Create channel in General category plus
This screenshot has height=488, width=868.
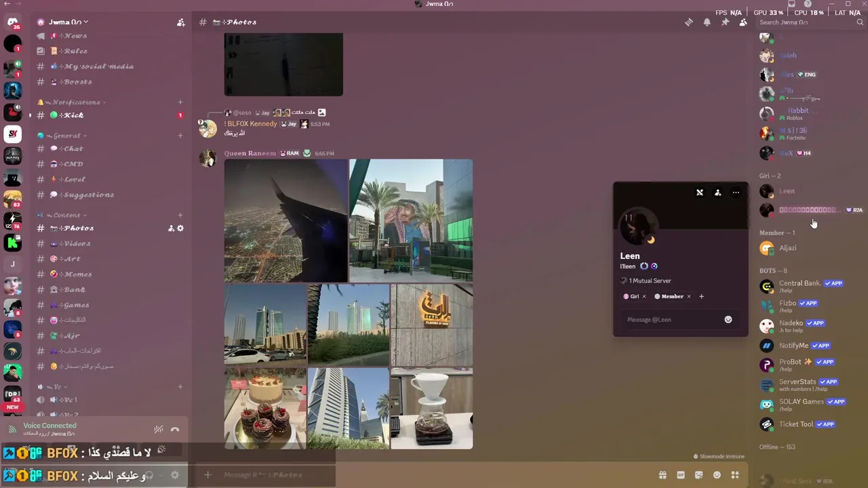tap(180, 136)
